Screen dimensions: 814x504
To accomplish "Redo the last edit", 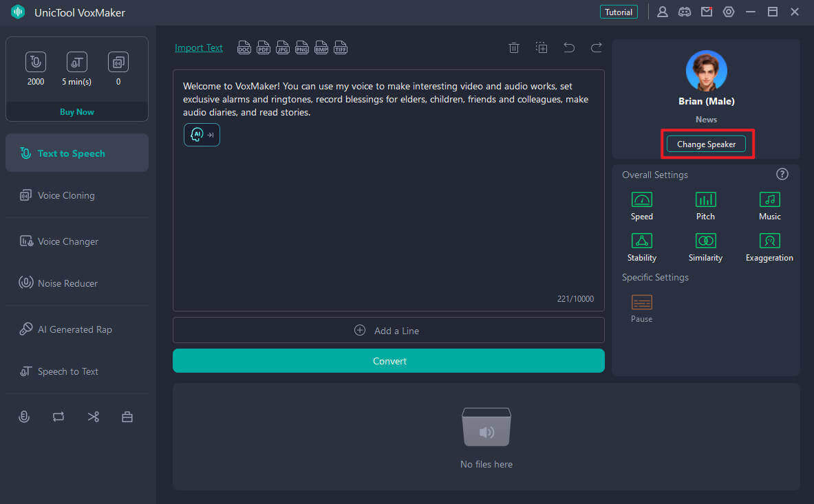I will (x=597, y=47).
